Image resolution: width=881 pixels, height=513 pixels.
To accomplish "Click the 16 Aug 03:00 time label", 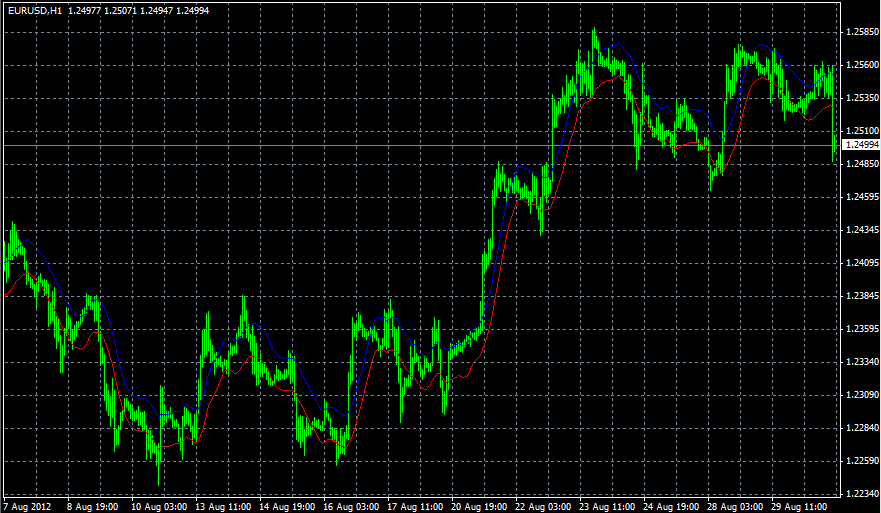I will [x=351, y=507].
